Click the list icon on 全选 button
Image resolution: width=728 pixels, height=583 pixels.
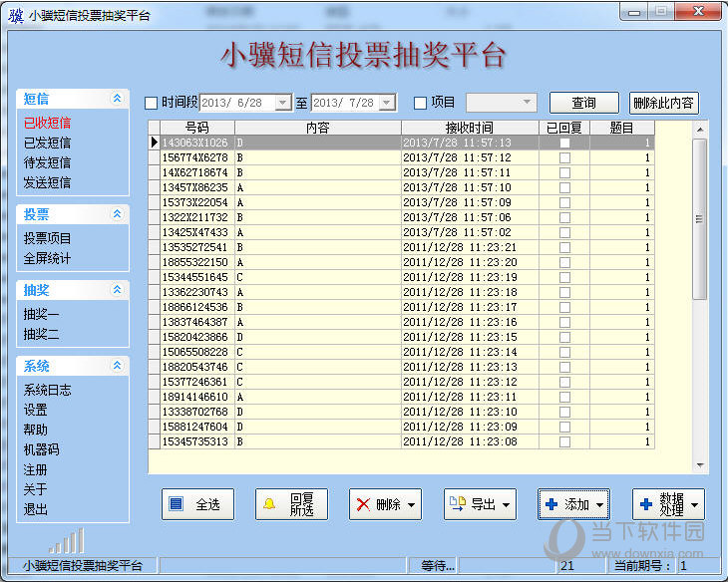tap(176, 503)
